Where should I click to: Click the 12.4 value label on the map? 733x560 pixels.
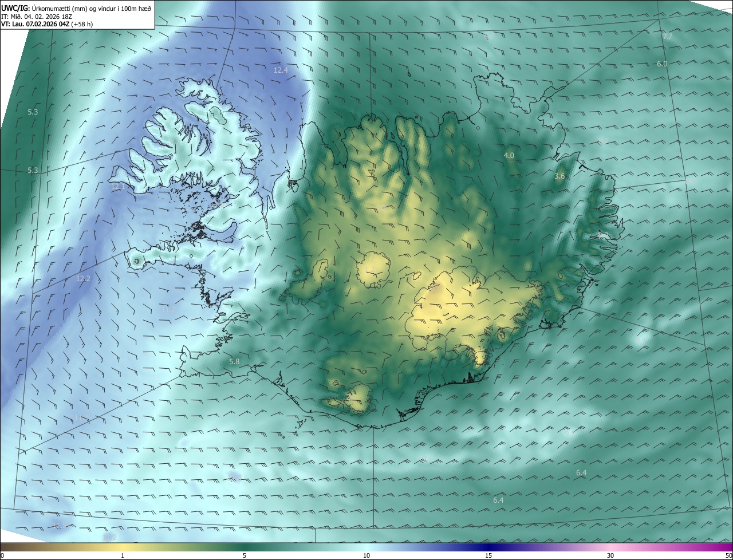point(281,70)
